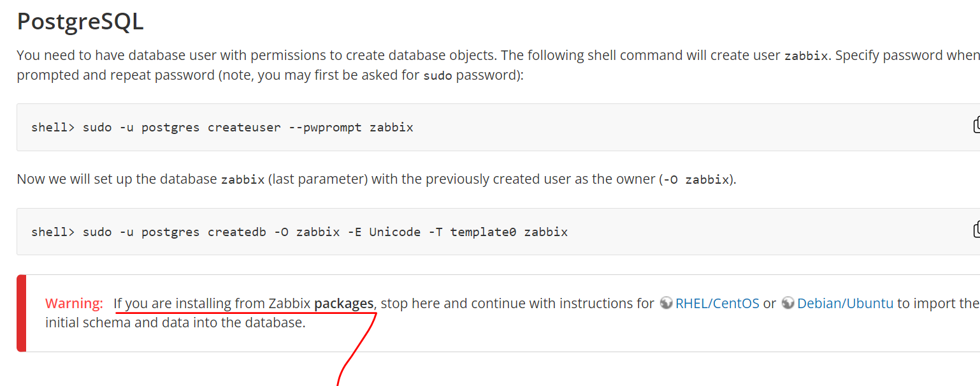
Task: Click the shell> prompt of the createdb command
Action: coord(53,232)
